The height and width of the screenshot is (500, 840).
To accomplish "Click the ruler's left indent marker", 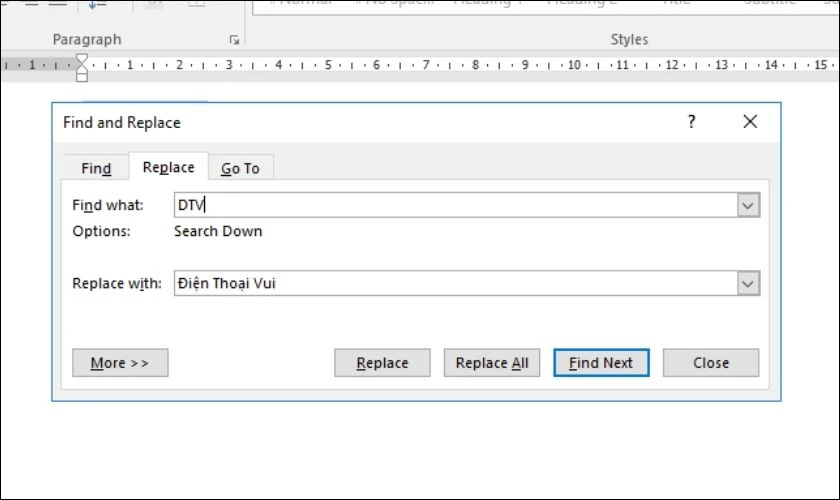I will [x=81, y=77].
